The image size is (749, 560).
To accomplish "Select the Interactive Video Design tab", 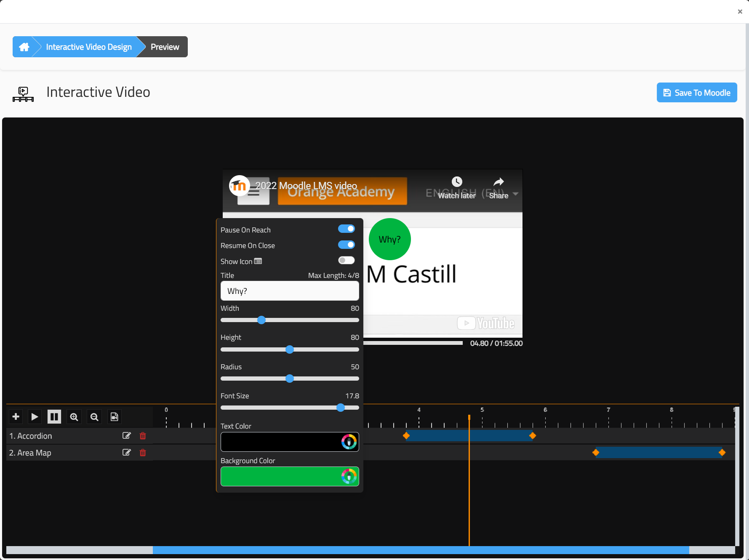I will tap(88, 47).
